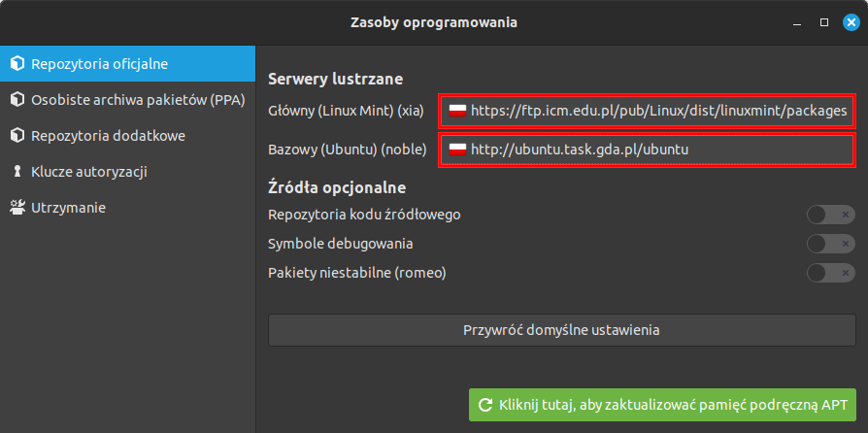Screen dimensions: 868x433
Task: Click the Polish flag in the Bazowy mirror field
Action: click(457, 150)
